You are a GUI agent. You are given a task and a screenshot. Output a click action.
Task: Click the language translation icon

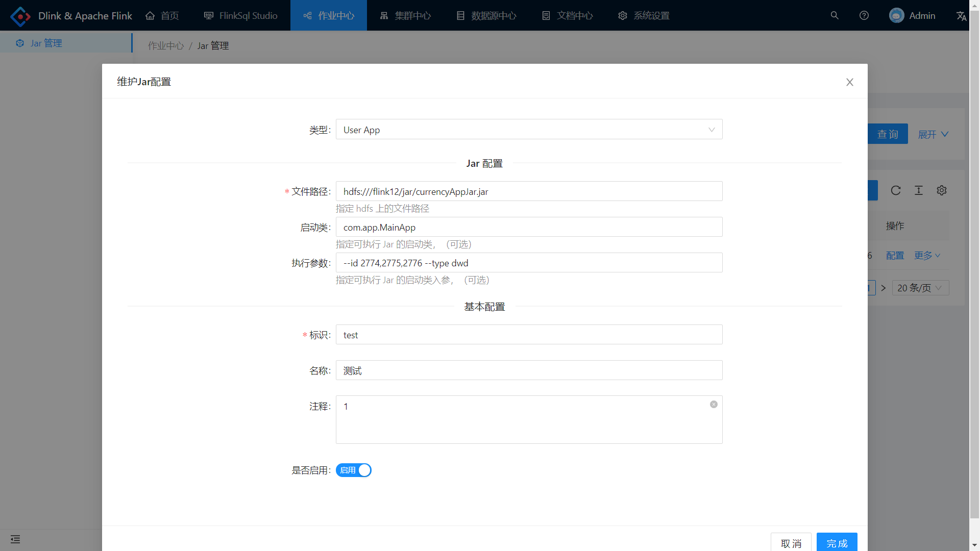pyautogui.click(x=961, y=16)
